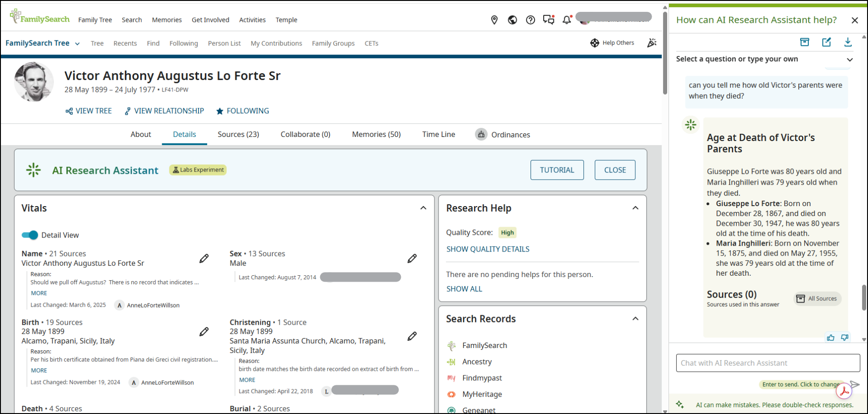Click the archive chats icon in AI panel
This screenshot has width=868, height=414.
coord(805,42)
